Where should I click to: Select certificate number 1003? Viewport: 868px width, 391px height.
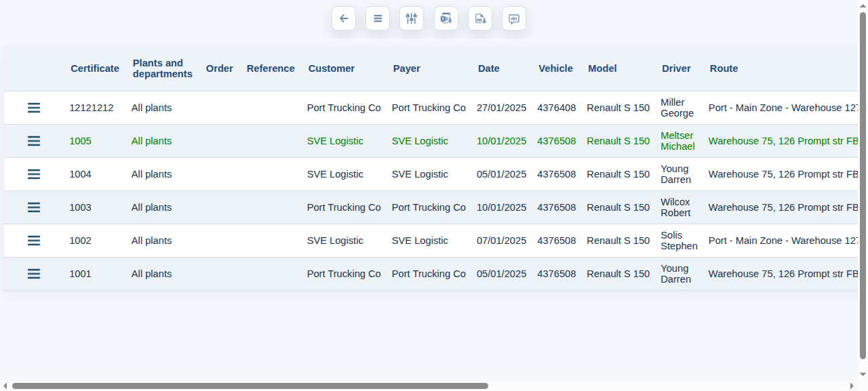(x=80, y=207)
